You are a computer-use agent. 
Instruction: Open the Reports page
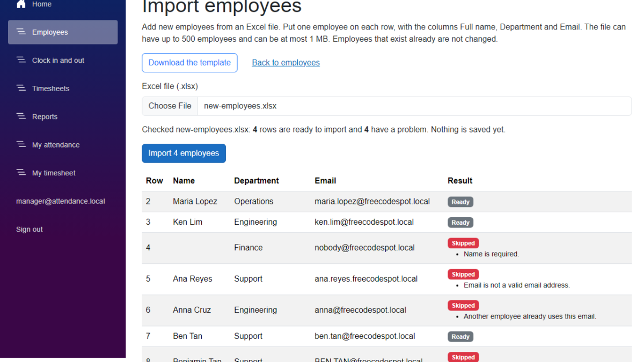point(63,116)
